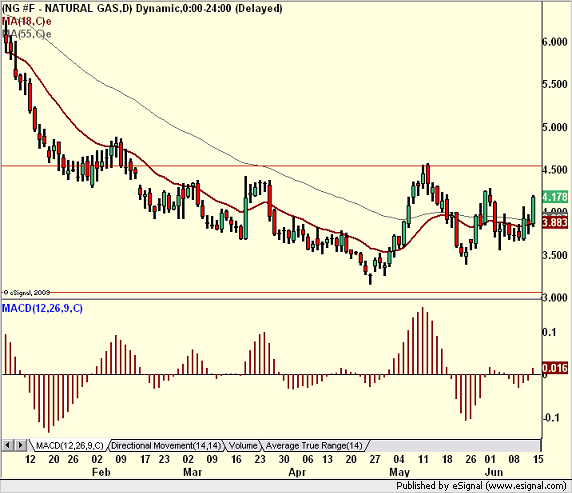Click the 5.000 price axis label
The height and width of the screenshot is (493, 572).
555,127
